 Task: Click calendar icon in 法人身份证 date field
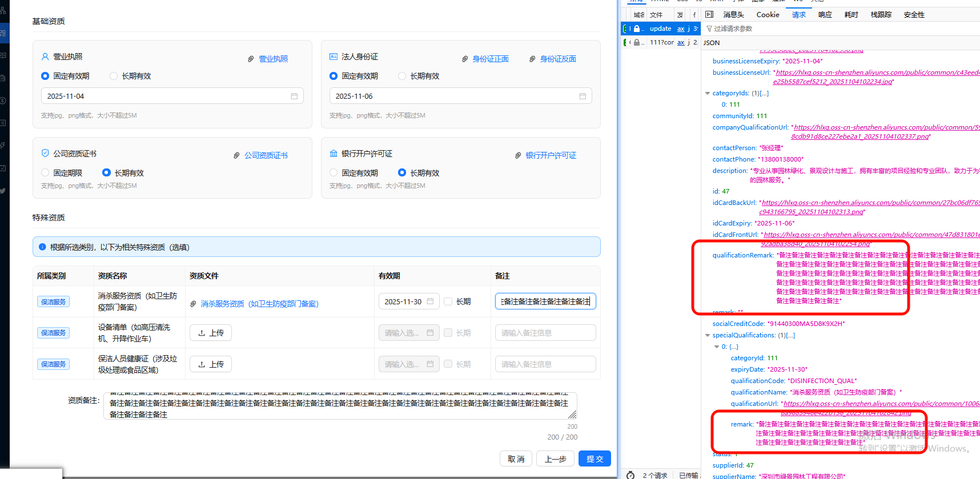583,96
